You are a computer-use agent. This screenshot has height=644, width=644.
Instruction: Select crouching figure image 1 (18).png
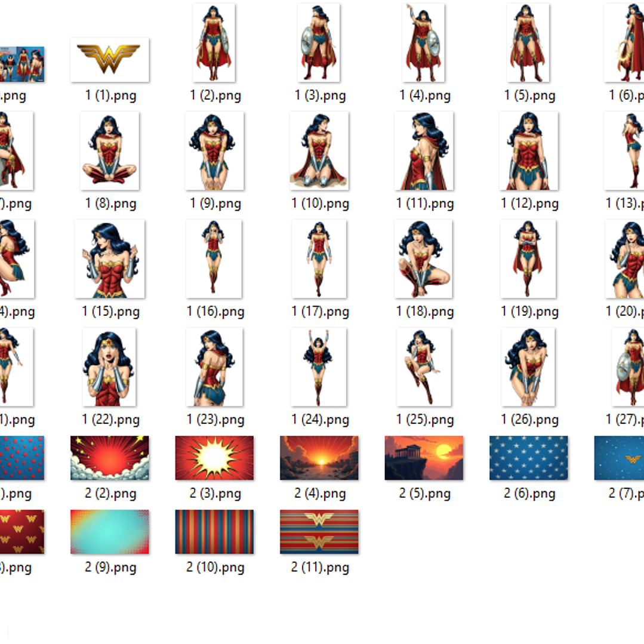pos(424,258)
